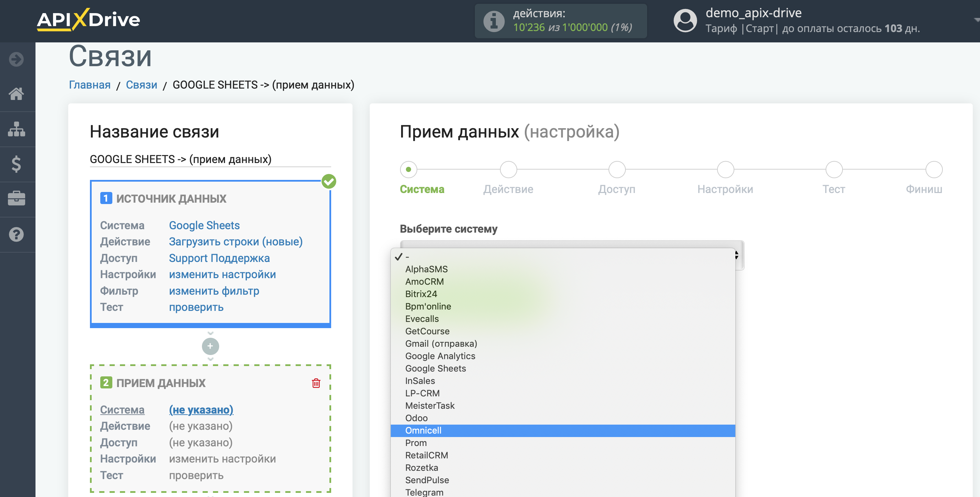Click the Настройки step label in wizard
Screen dimensions: 980x497
(x=725, y=189)
